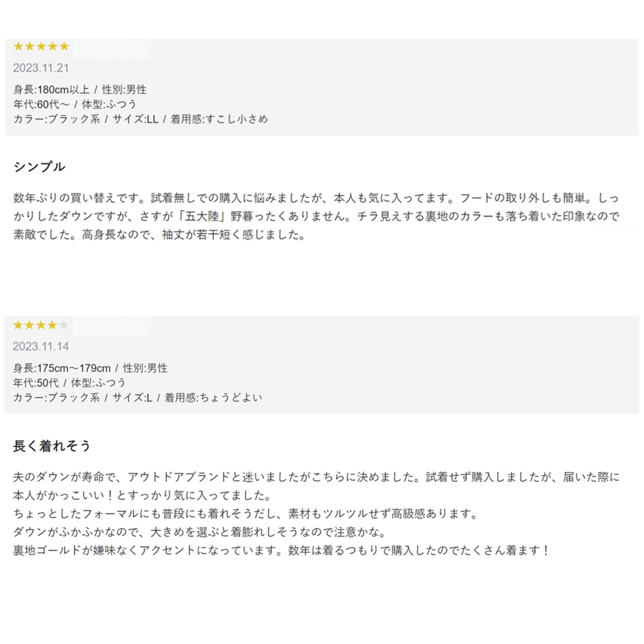Click the review text starting with 数年ぶりの買い替え

click(316, 216)
